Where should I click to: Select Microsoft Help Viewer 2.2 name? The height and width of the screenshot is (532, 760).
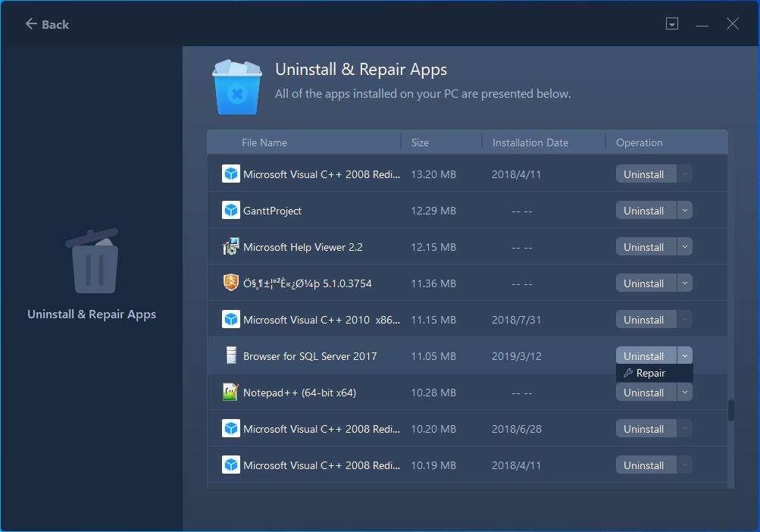(x=303, y=247)
